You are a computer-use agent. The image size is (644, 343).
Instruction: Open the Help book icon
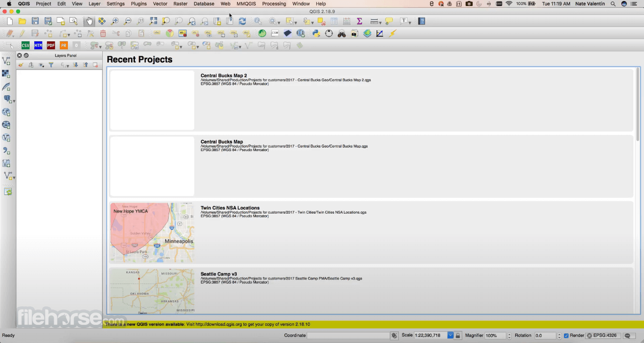[421, 21]
